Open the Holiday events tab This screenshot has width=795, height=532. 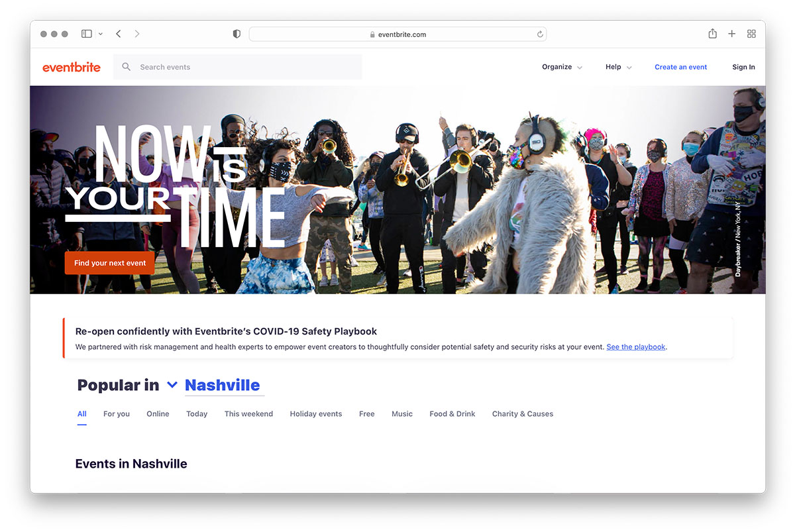316,414
